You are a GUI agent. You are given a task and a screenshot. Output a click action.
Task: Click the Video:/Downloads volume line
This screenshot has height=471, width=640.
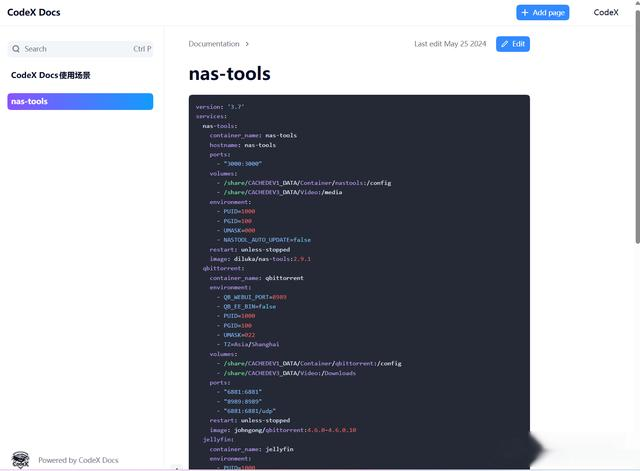click(x=286, y=373)
